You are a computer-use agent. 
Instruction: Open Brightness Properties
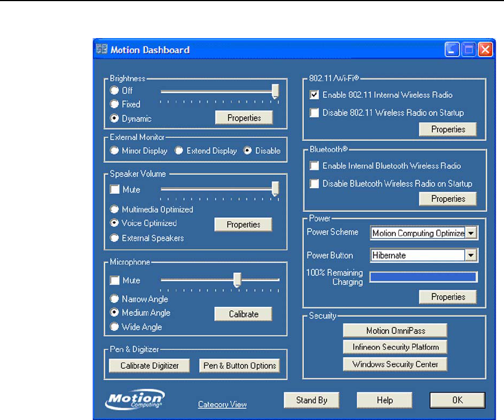[x=244, y=118]
